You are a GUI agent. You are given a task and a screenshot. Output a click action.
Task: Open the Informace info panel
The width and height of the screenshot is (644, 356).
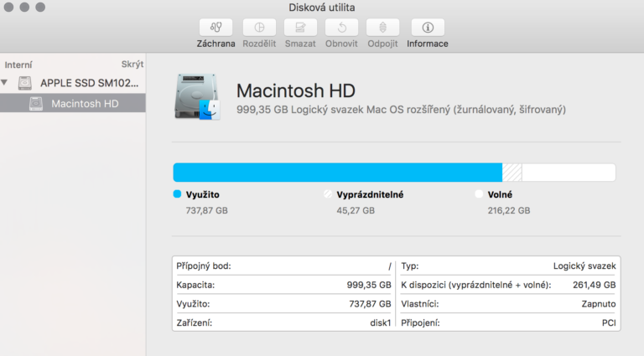click(428, 28)
